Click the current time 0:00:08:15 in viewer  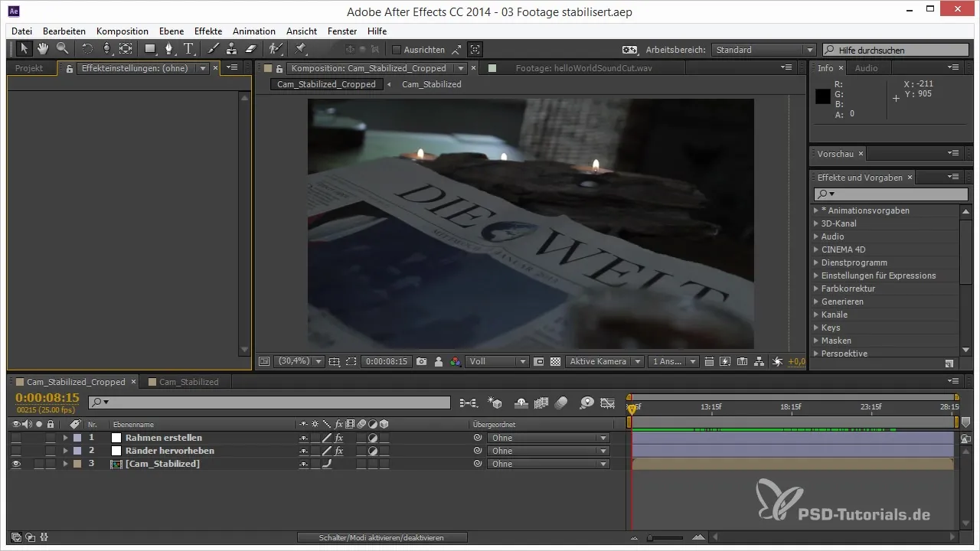pos(387,361)
